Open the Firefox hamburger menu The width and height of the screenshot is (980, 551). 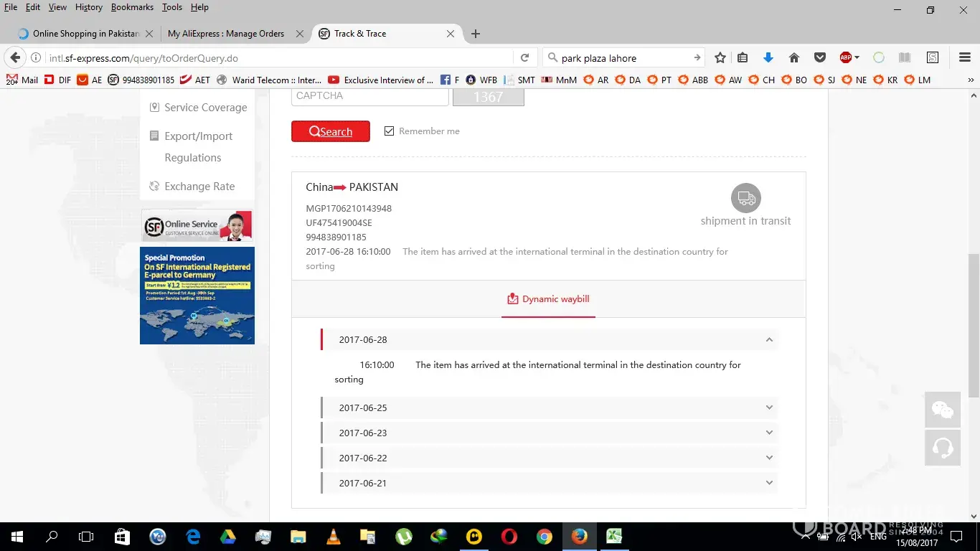click(x=964, y=58)
